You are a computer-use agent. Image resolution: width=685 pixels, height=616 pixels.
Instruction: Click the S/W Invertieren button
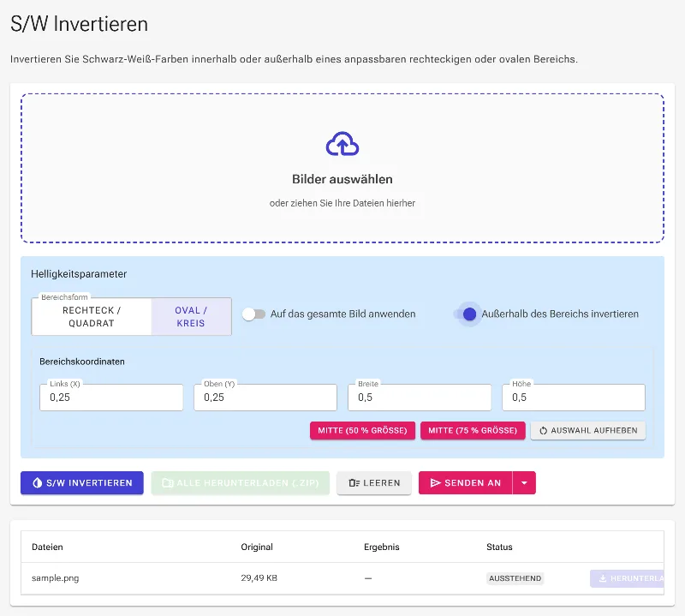82,482
